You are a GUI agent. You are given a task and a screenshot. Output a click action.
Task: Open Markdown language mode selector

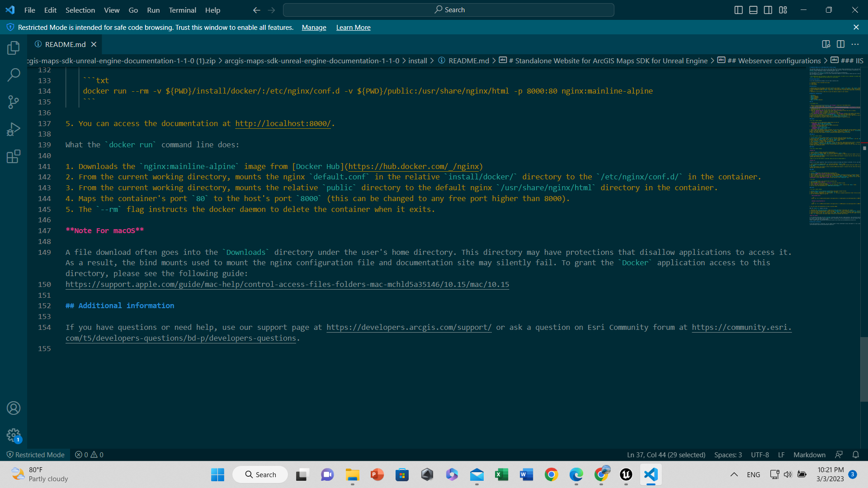809,455
